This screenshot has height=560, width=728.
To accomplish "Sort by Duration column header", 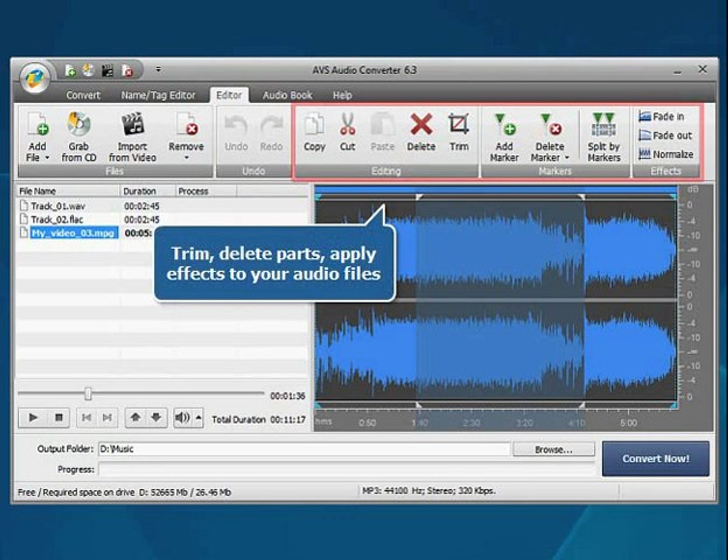I will pos(148,191).
